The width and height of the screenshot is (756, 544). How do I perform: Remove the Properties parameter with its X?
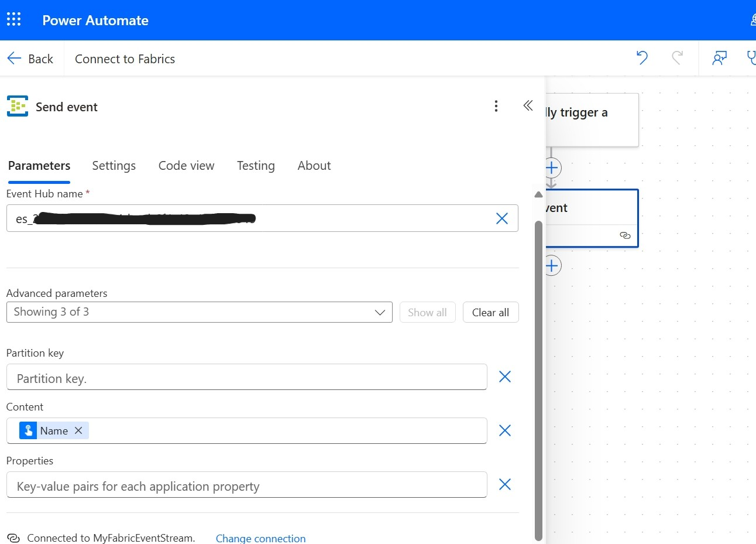pyautogui.click(x=504, y=484)
